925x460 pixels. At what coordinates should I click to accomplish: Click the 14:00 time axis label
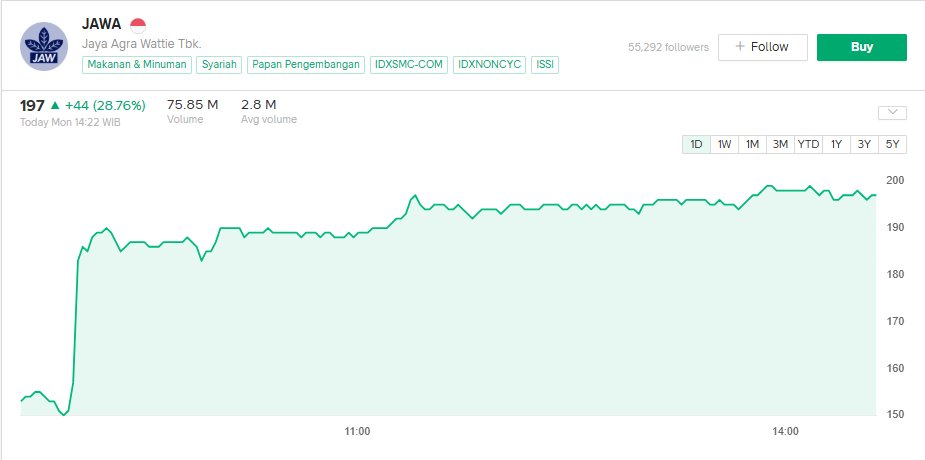click(x=786, y=432)
